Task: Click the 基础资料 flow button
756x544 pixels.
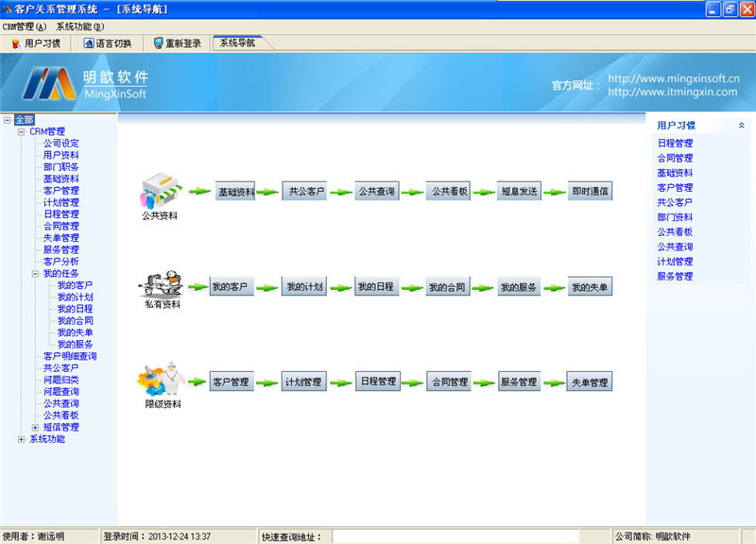Action: 235,192
